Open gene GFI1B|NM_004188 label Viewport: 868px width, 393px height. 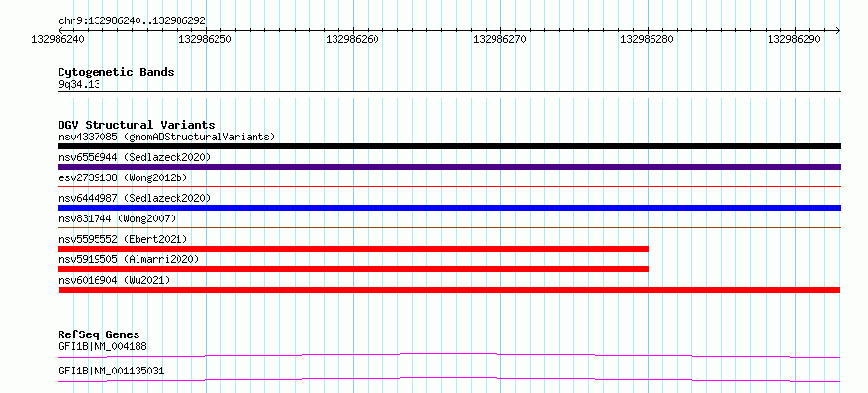pos(102,346)
